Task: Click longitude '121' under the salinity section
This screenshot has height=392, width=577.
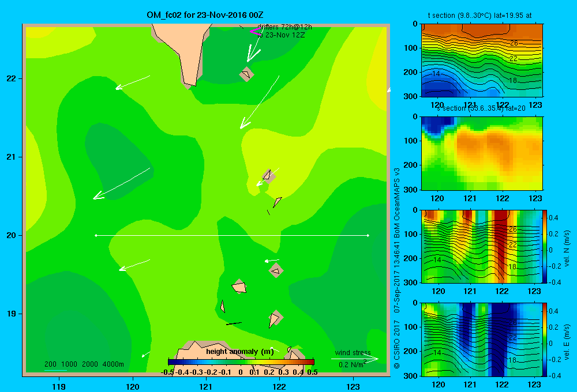Action: pyautogui.click(x=470, y=198)
